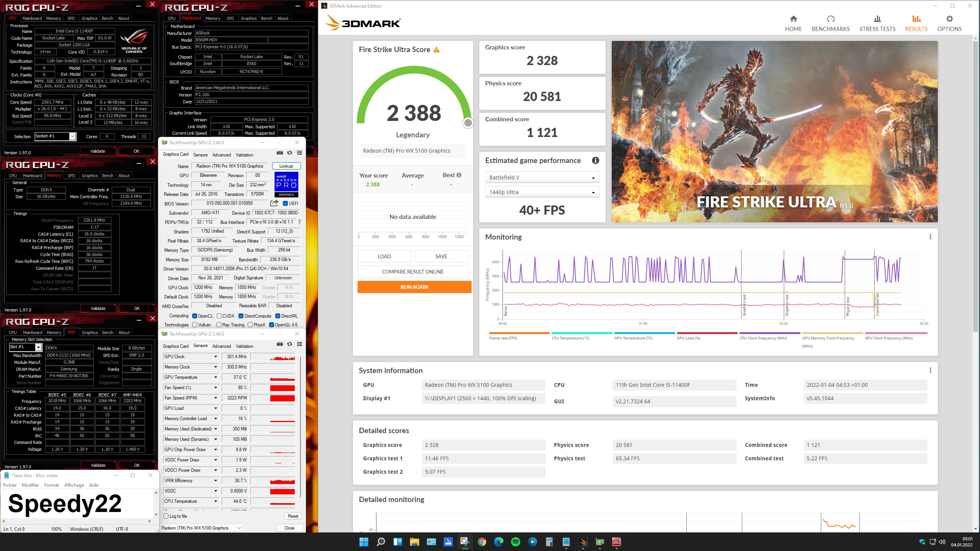This screenshot has width=980, height=551.
Task: Click Reset button in GPU-Z Sensors
Action: click(x=293, y=516)
